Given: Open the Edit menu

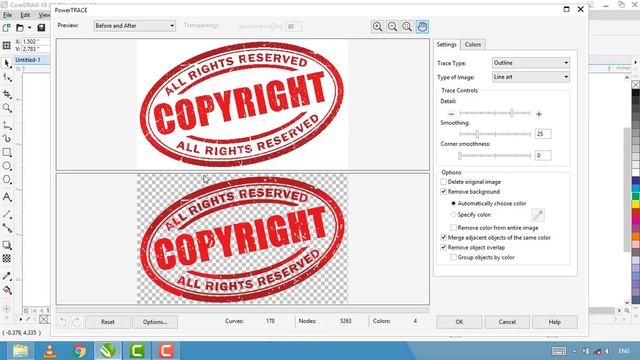Looking at the screenshot, I should pyautogui.click(x=25, y=15).
